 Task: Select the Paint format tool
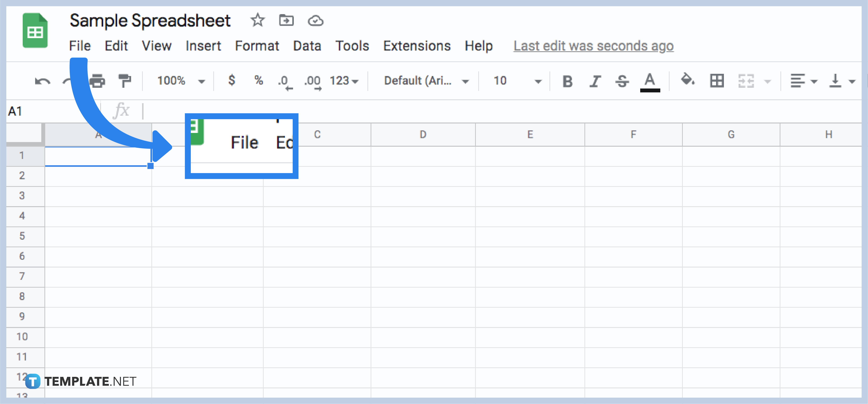point(125,81)
